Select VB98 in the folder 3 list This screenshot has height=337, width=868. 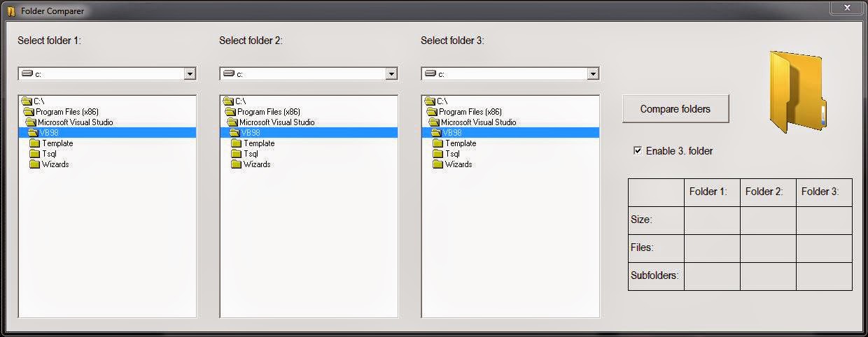(452, 133)
